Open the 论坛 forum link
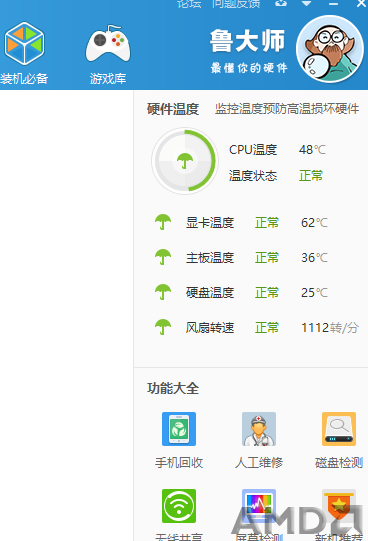The width and height of the screenshot is (368, 541). tap(189, 4)
